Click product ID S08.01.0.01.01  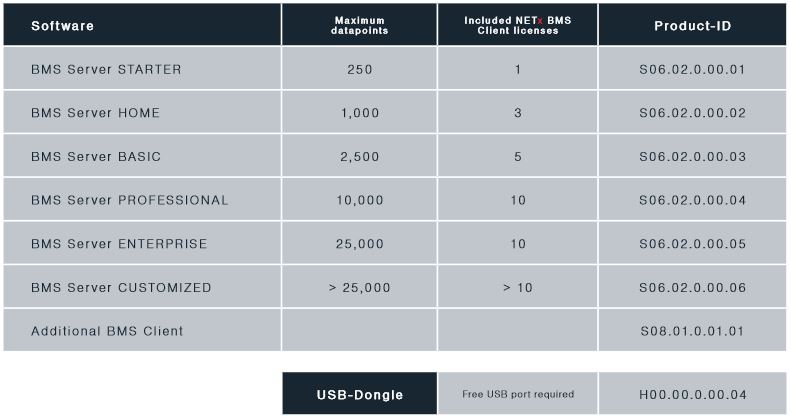tap(692, 331)
